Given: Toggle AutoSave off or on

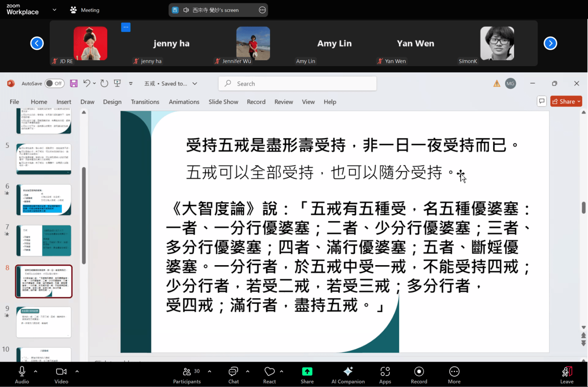Looking at the screenshot, I should [x=54, y=83].
